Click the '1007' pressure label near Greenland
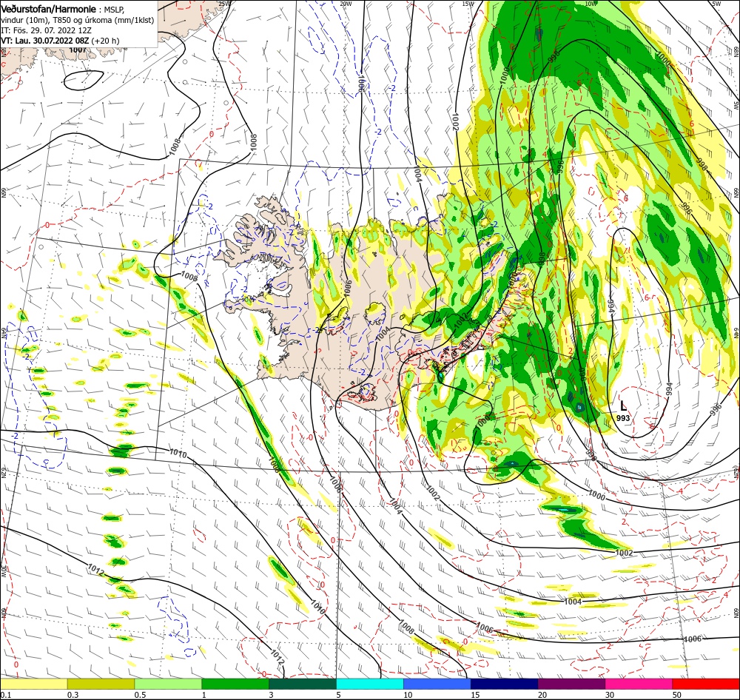Image resolution: width=740 pixels, height=700 pixels. [x=78, y=50]
